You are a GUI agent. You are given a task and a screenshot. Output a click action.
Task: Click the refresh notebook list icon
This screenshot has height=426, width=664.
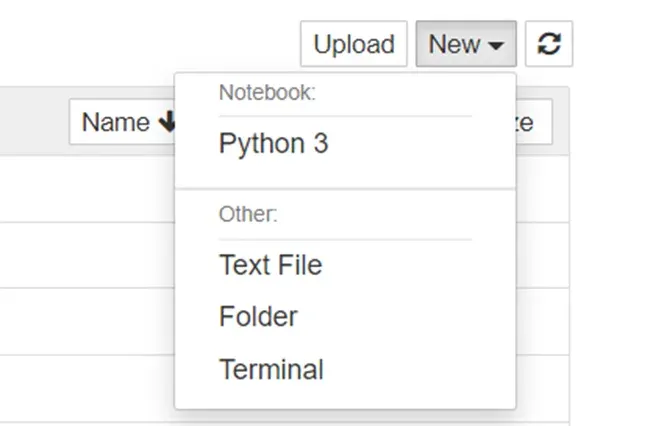(548, 45)
